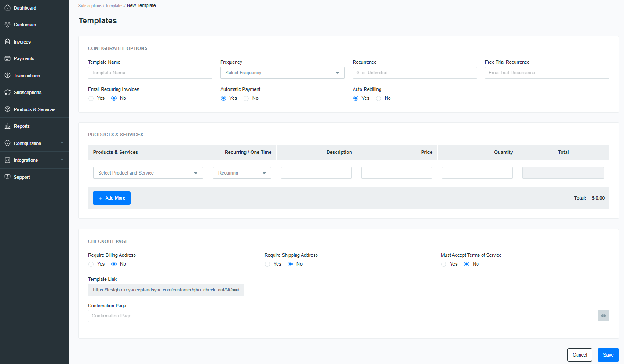Expand the Payments menu arrow
624x364 pixels.
click(62, 58)
